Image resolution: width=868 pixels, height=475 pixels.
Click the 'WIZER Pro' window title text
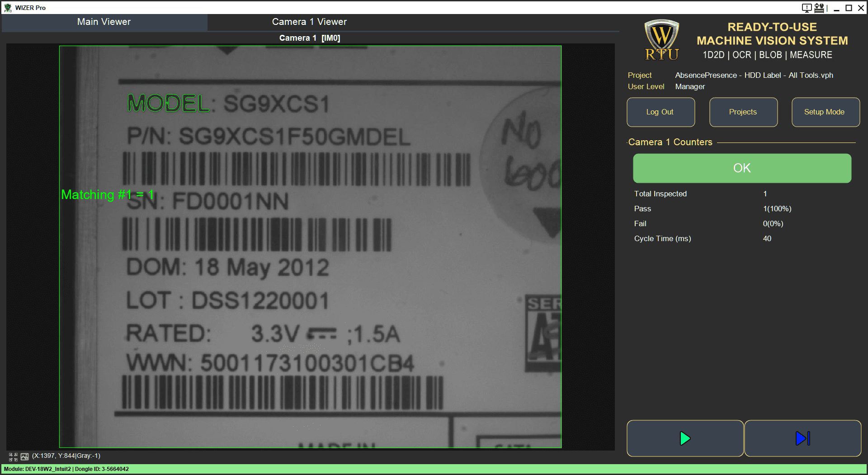(x=30, y=8)
